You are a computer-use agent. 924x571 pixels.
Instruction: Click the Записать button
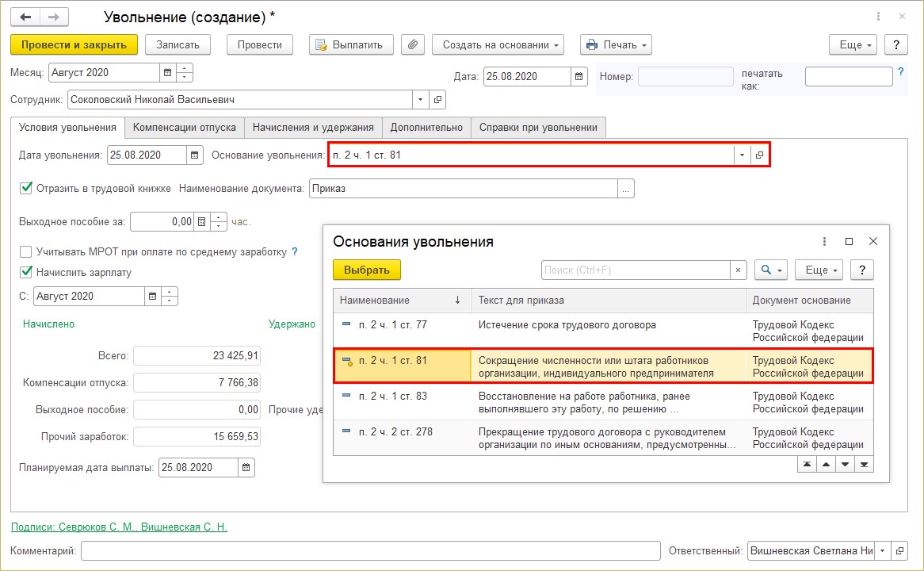point(178,45)
